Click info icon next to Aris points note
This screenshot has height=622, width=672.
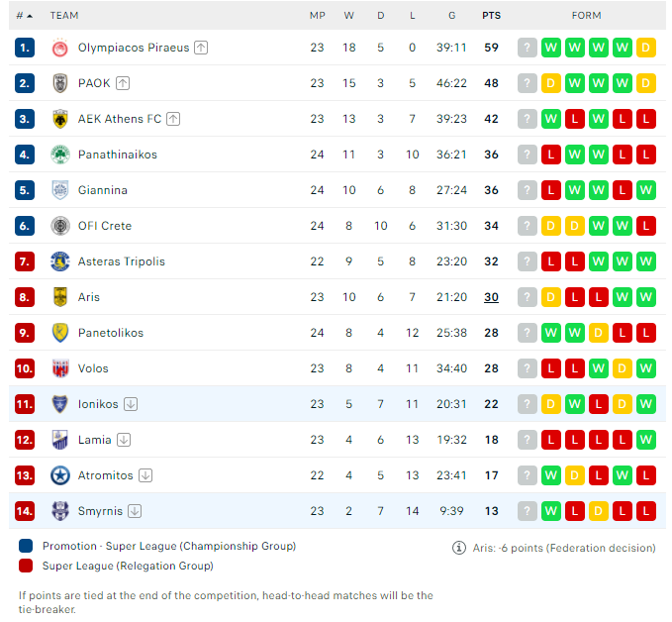tap(459, 548)
